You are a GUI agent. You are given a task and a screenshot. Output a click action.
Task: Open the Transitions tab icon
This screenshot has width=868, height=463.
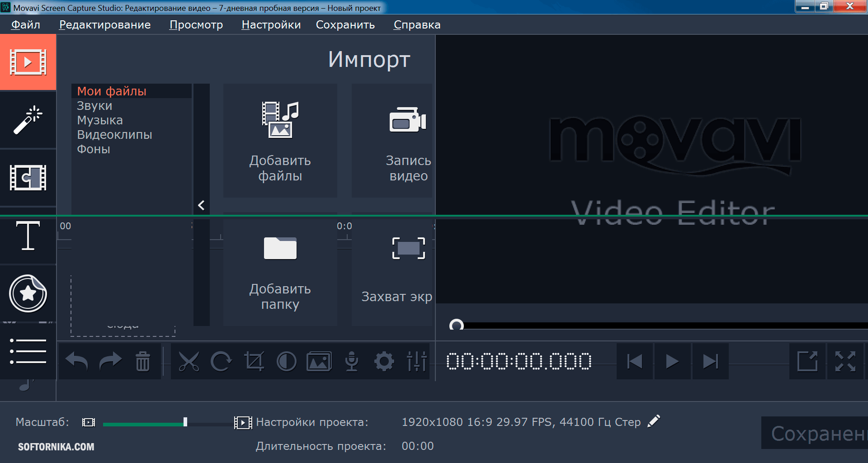pos(28,178)
